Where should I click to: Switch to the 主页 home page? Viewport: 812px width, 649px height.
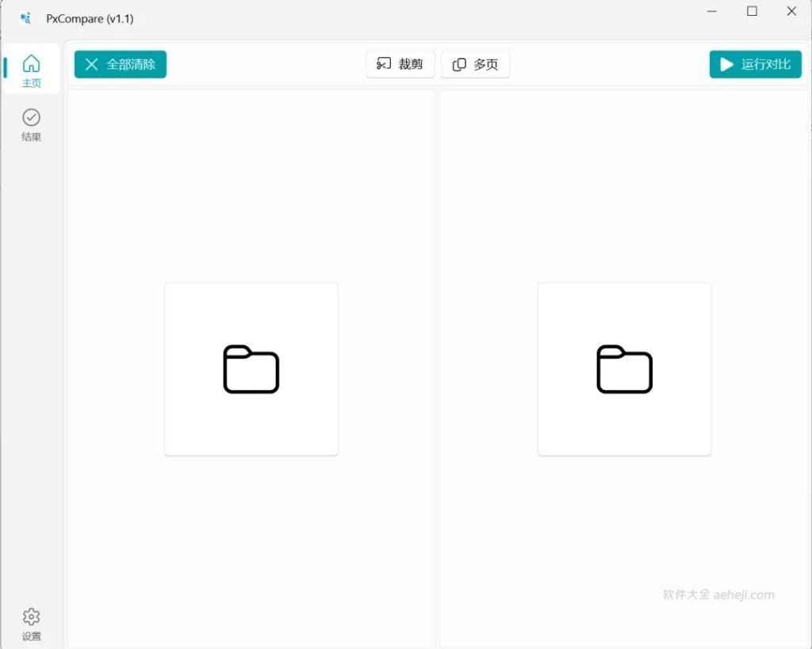pyautogui.click(x=32, y=70)
